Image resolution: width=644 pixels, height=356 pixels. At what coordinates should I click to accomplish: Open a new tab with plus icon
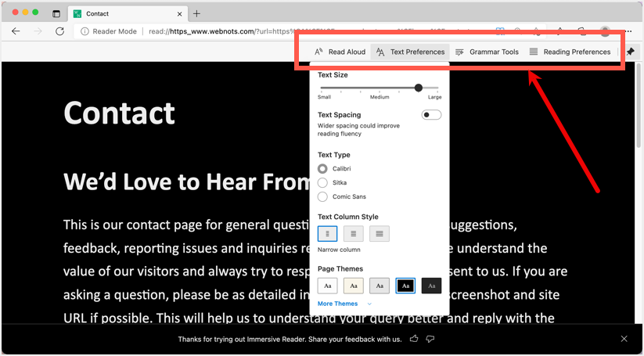(x=196, y=14)
